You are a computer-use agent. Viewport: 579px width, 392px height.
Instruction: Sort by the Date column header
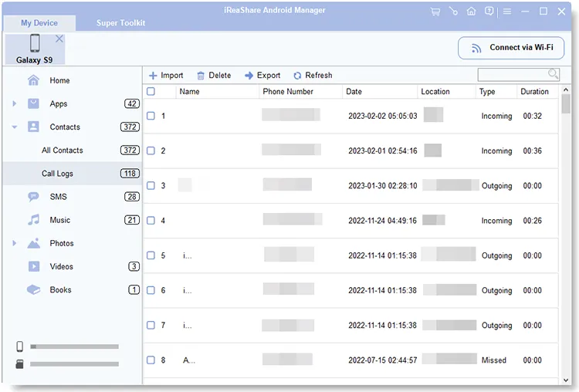click(380, 92)
